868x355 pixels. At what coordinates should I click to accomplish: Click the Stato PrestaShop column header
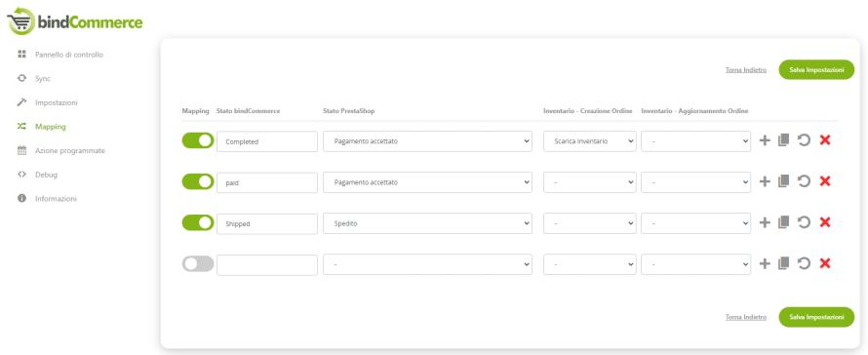pos(349,111)
